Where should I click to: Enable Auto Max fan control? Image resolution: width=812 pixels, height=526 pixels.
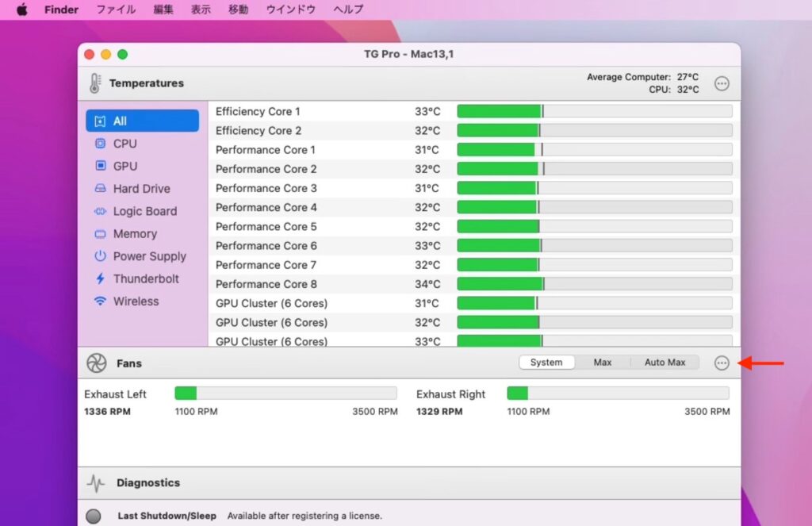coord(665,362)
